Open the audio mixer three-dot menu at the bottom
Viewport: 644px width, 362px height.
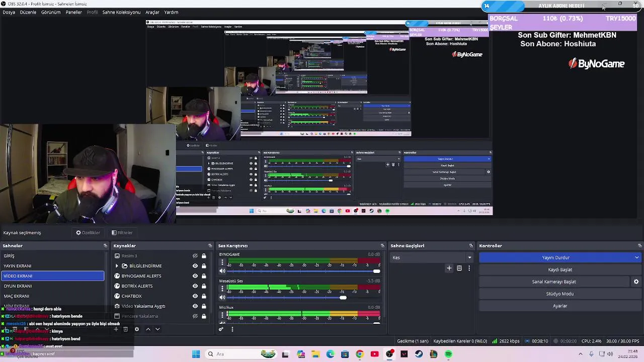pyautogui.click(x=232, y=329)
